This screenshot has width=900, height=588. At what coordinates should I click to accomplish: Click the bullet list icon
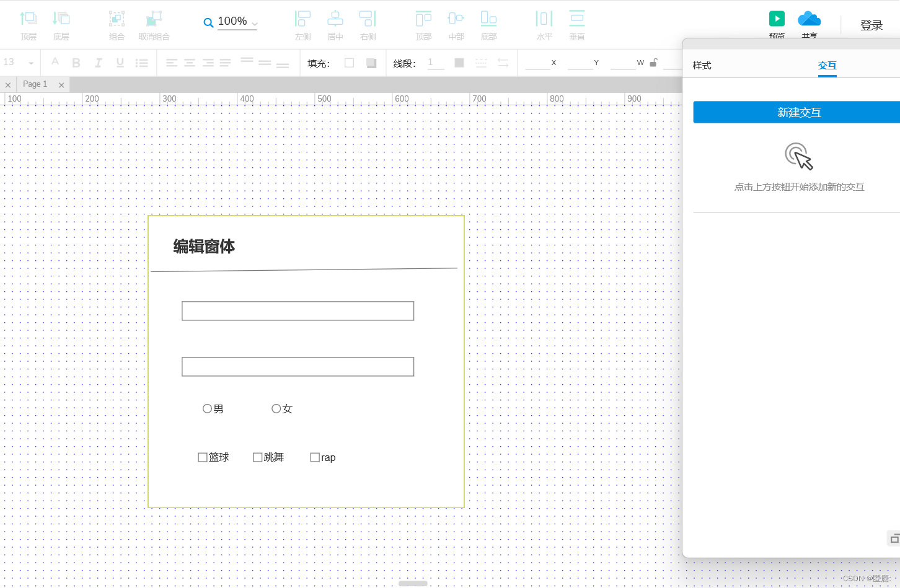click(142, 63)
